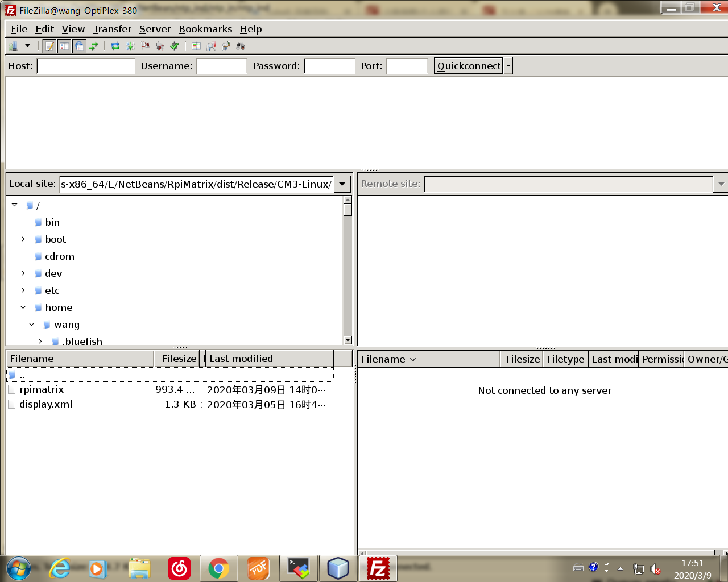Screen dimensions: 728x582
Task: Focus the Port input field
Action: tap(407, 66)
